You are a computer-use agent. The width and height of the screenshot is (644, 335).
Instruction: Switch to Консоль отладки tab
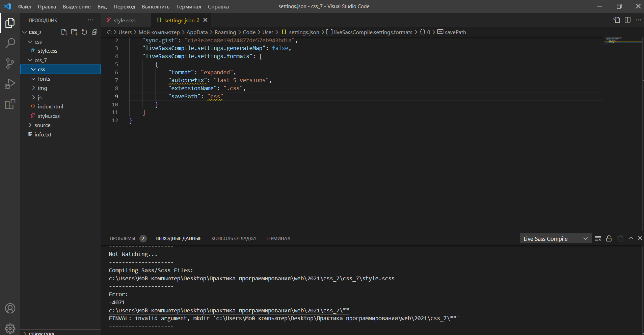[x=234, y=238]
